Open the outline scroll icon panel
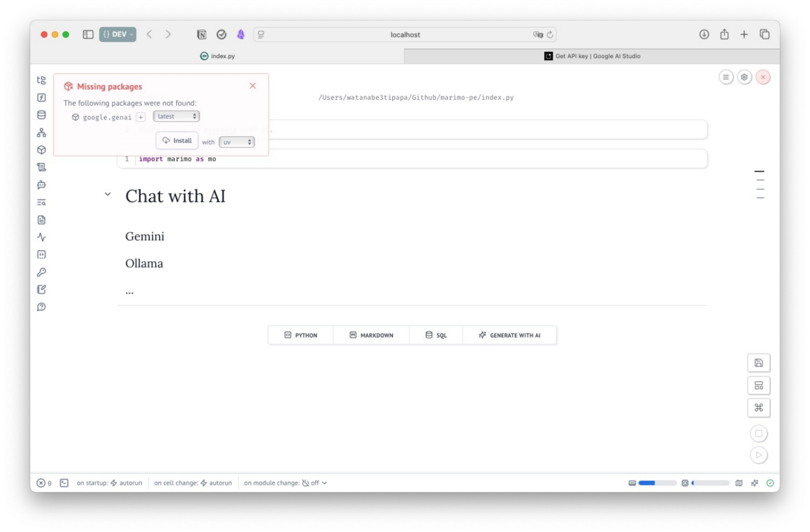 click(x=41, y=167)
